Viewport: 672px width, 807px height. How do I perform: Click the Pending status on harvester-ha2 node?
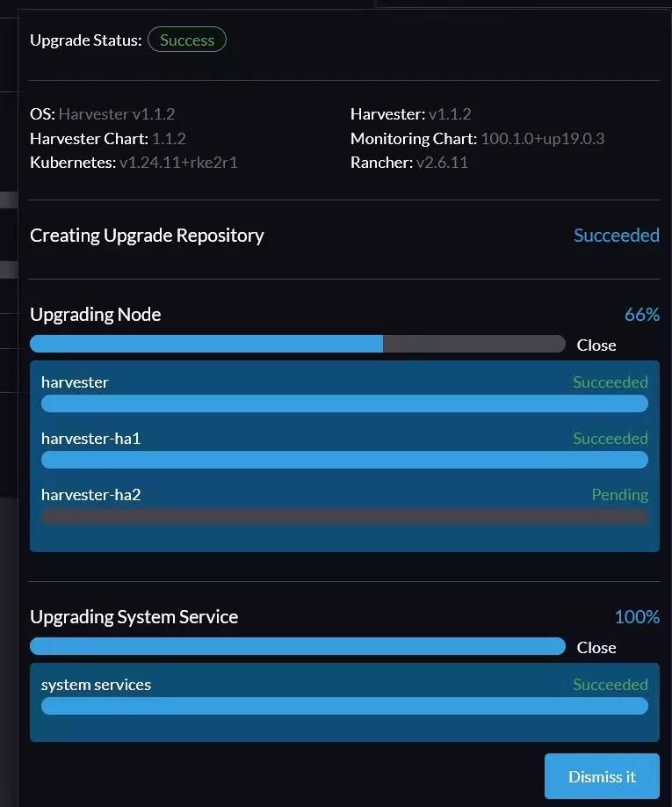[620, 494]
